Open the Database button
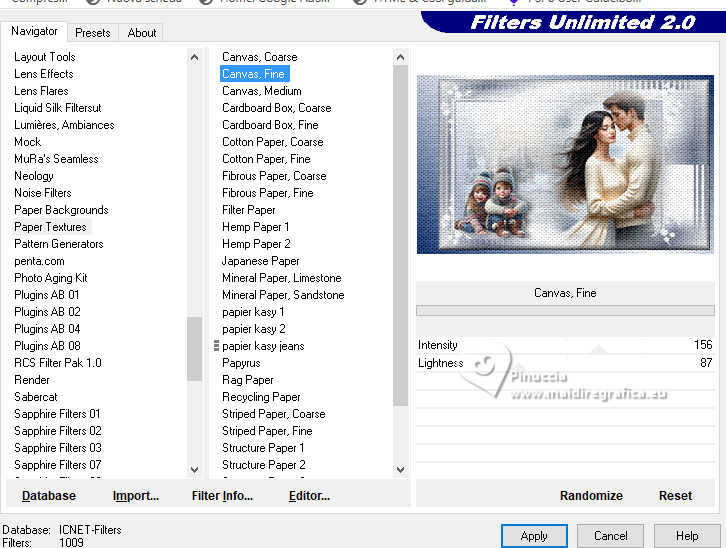 point(49,496)
